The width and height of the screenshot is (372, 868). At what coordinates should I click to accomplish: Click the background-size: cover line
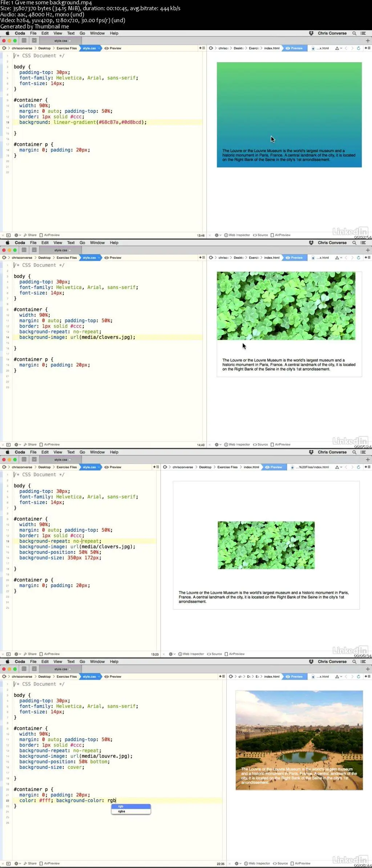52,767
